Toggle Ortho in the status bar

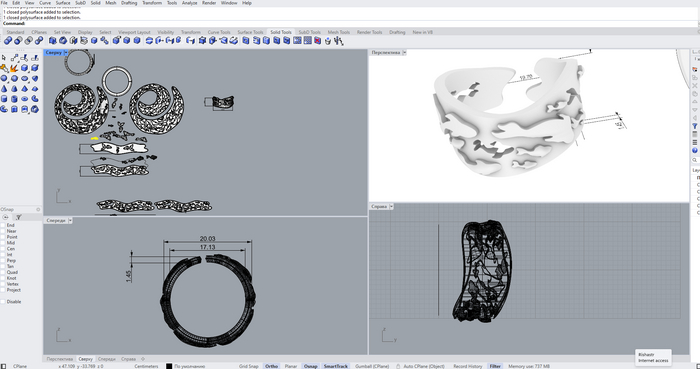271,366
